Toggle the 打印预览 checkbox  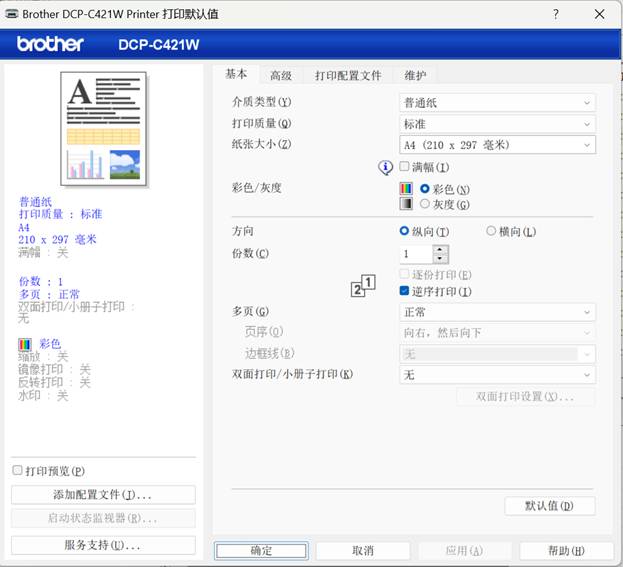tap(17, 470)
